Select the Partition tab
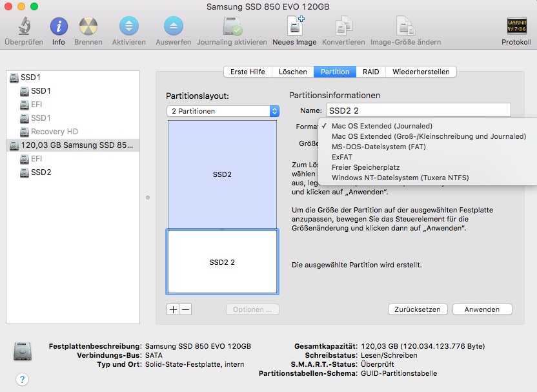 coord(335,72)
